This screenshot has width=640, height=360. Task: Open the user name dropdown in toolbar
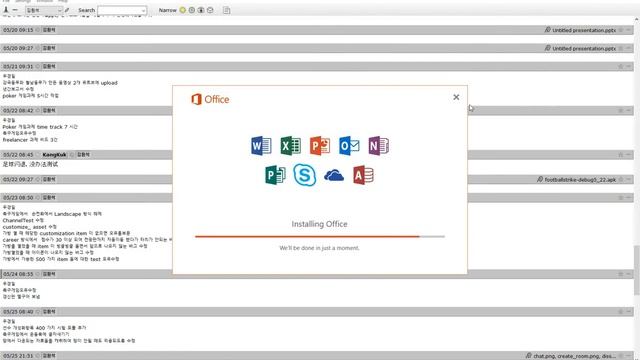coord(44,10)
